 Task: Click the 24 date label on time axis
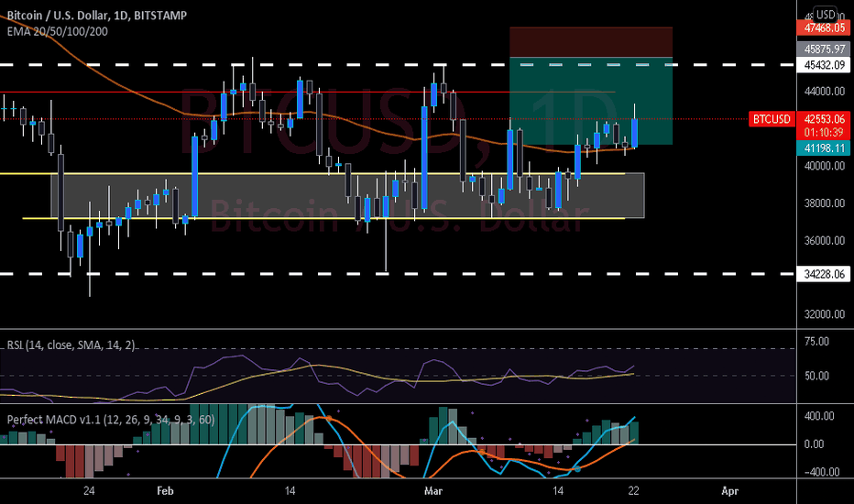coord(89,491)
